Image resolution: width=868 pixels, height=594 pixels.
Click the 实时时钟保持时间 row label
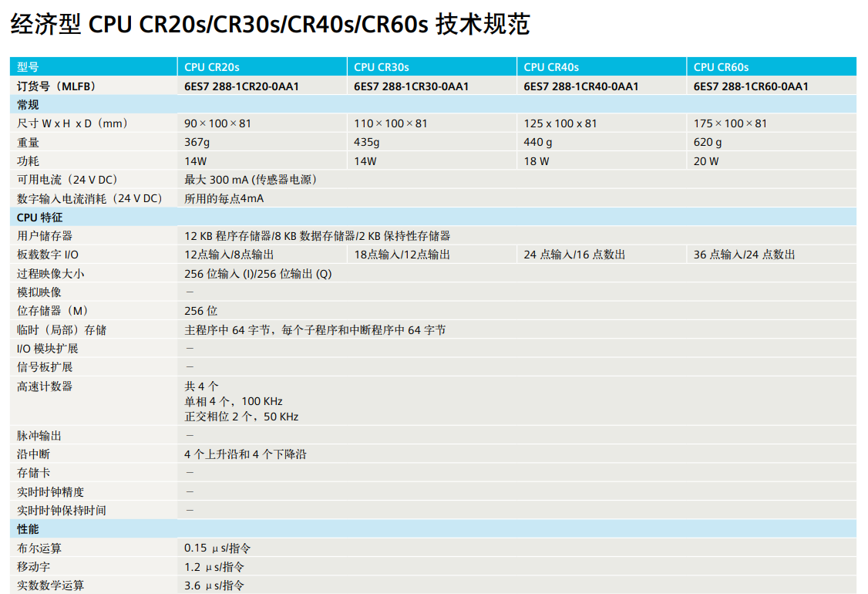coord(62,511)
